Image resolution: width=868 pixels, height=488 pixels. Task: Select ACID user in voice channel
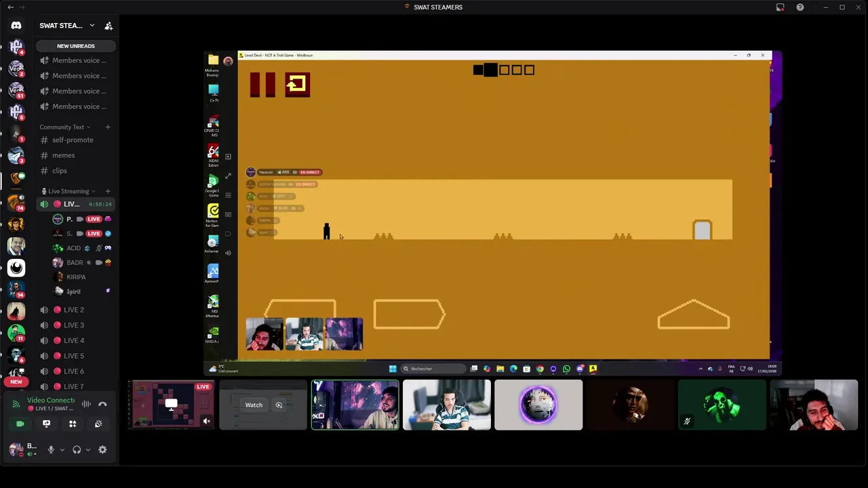click(81, 248)
